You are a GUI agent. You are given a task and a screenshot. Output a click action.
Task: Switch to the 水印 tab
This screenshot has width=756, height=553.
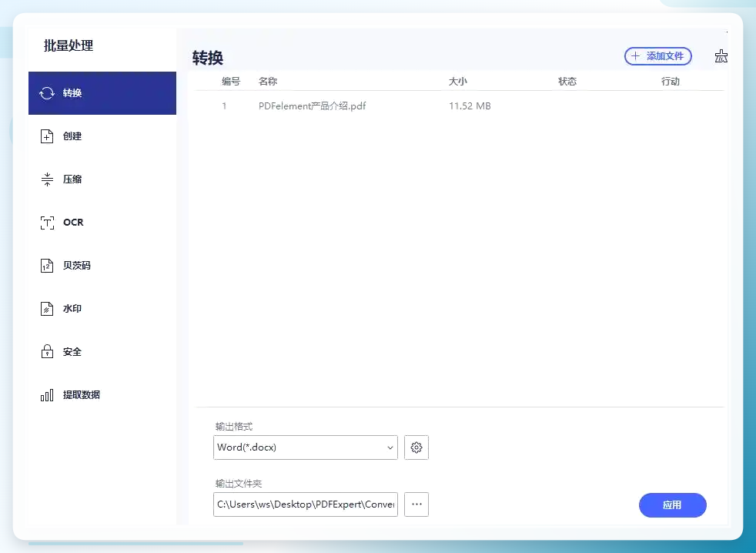[x=72, y=308]
